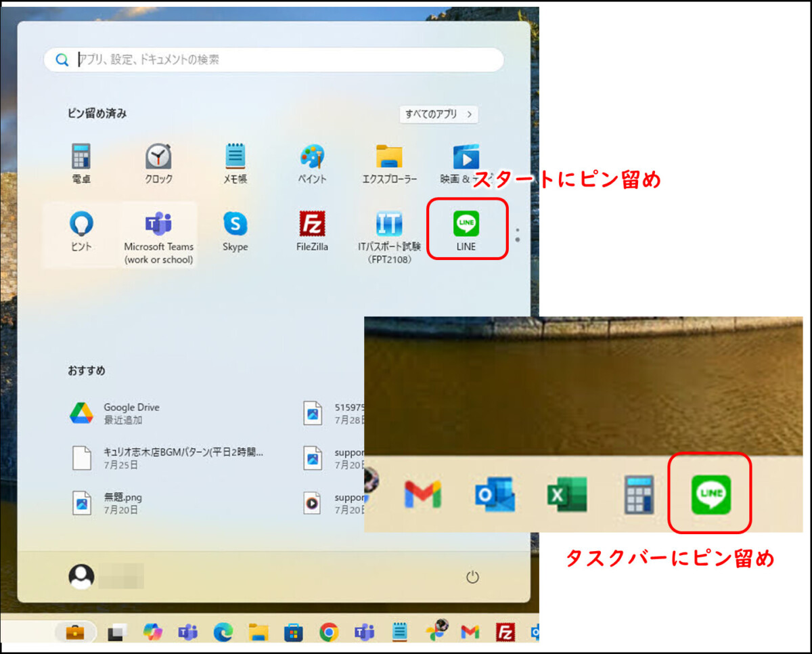Click the Outlook icon in enlarged taskbar inset
The image size is (812, 654).
[495, 495]
